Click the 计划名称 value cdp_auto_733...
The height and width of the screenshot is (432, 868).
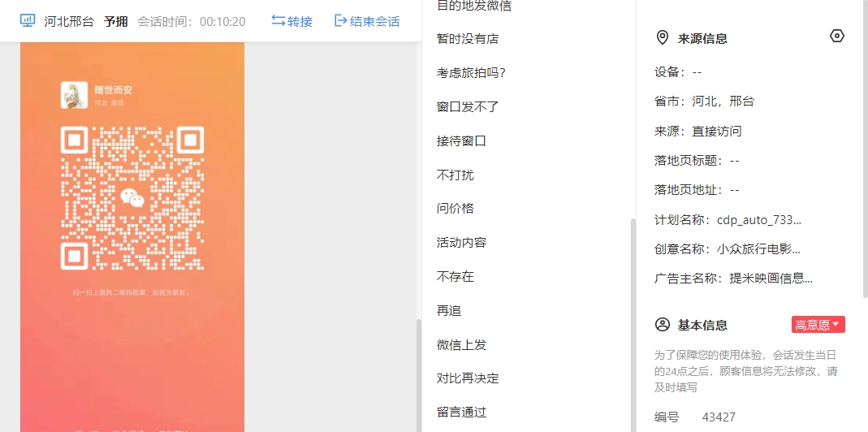point(759,220)
